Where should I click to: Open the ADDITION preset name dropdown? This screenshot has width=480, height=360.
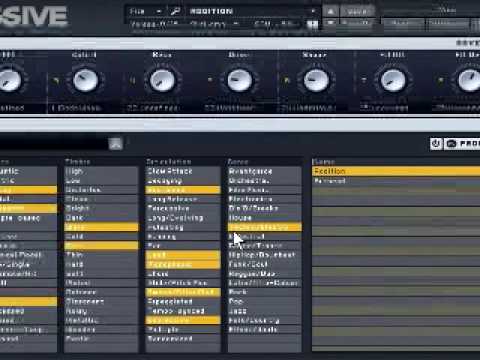[252, 11]
